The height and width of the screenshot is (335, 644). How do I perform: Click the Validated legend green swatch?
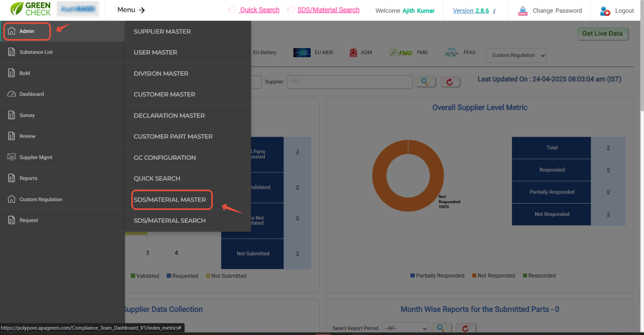point(133,276)
